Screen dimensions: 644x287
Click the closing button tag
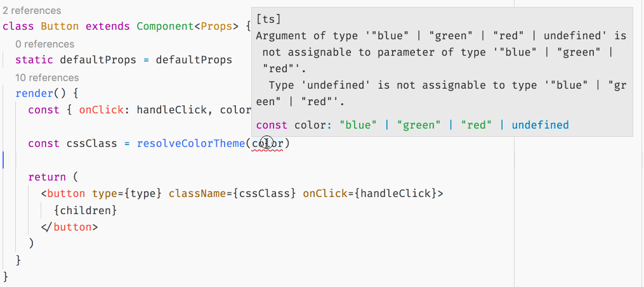click(69, 227)
